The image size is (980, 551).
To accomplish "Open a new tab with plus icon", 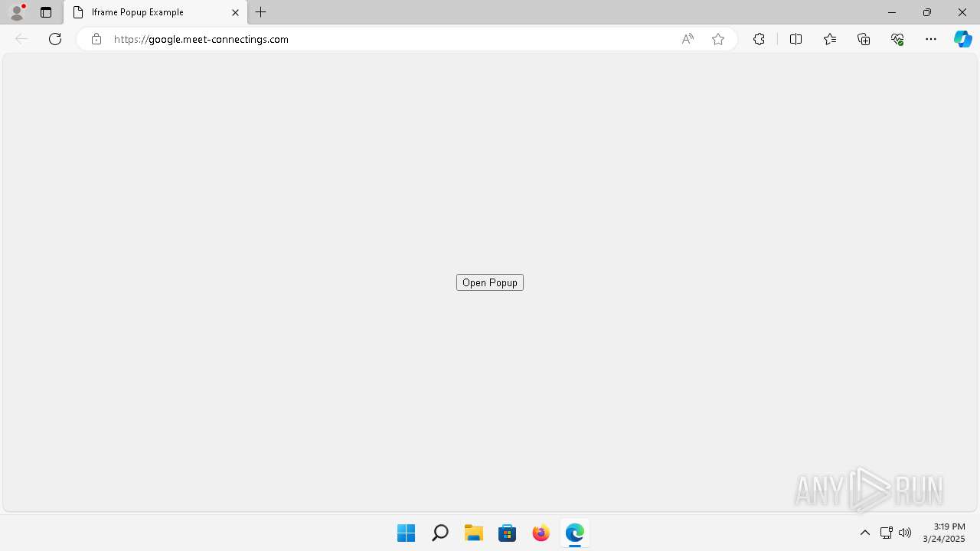I will pos(261,12).
